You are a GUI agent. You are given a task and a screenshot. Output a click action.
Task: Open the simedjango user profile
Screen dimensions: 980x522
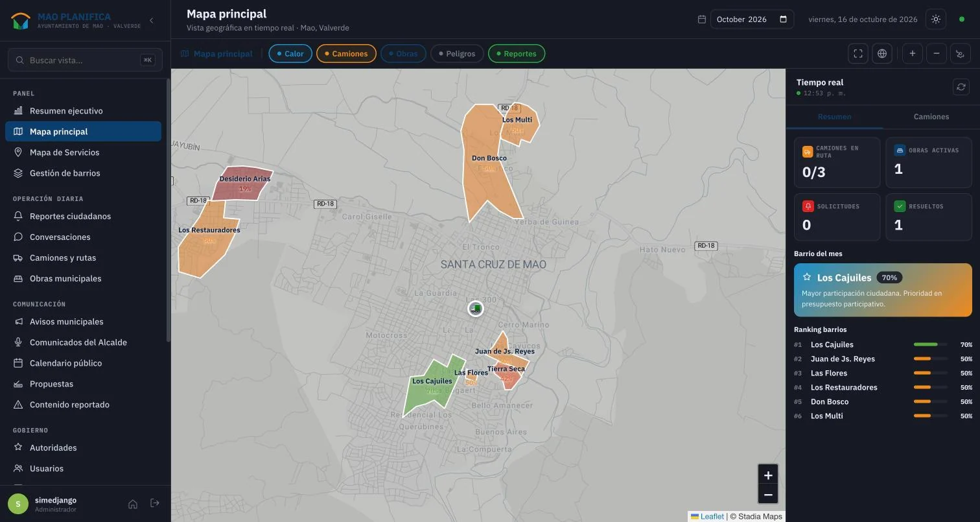click(x=55, y=504)
